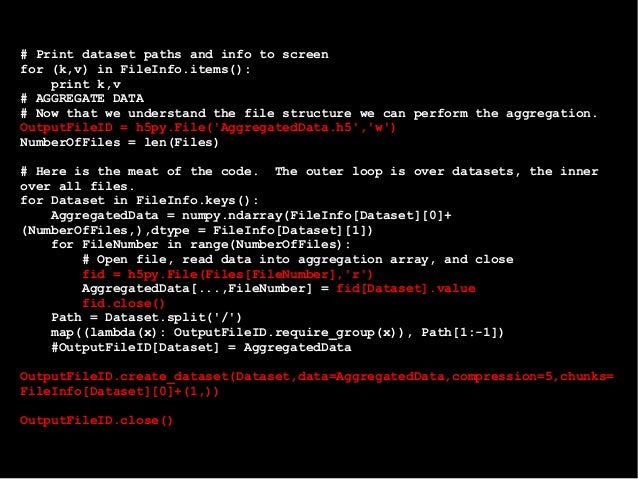Click the 'for FileNumber in range(NumberOfFiles):' line
This screenshot has height=479, width=638.
pos(201,245)
